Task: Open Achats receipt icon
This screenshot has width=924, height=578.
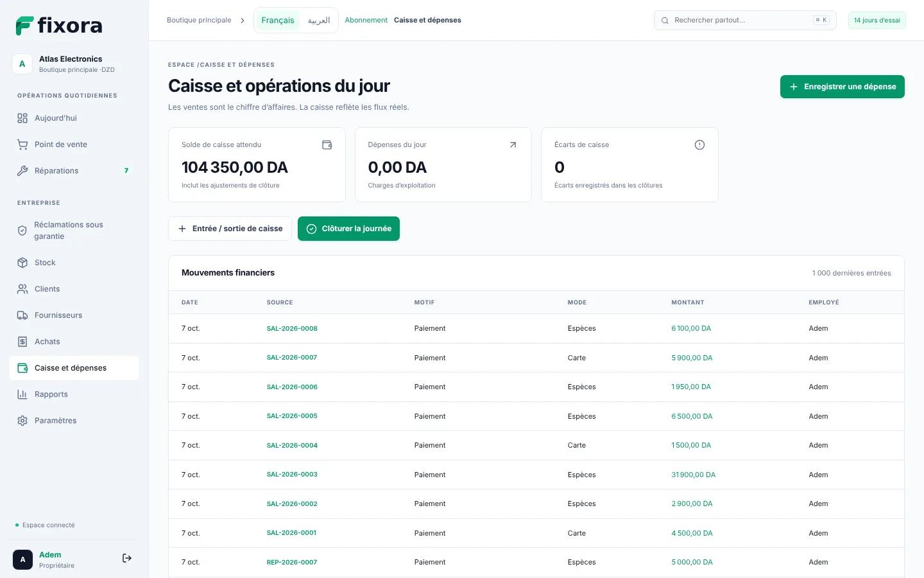Action: pos(22,342)
